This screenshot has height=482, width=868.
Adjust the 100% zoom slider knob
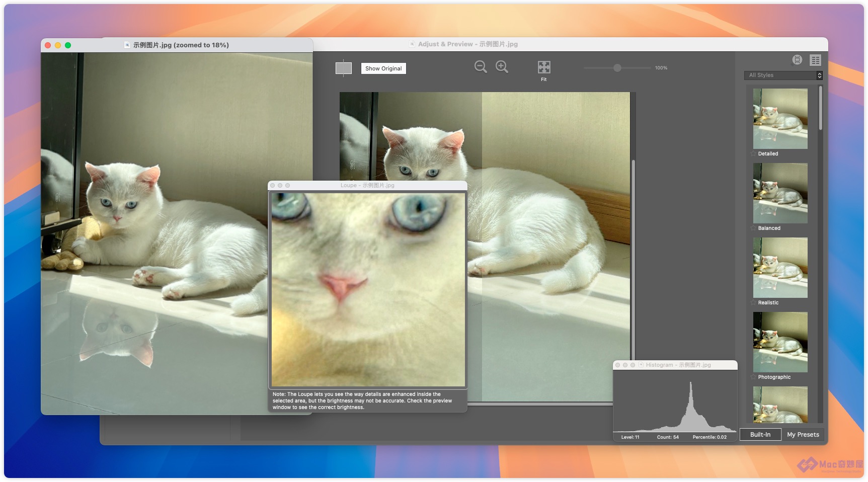coord(617,68)
